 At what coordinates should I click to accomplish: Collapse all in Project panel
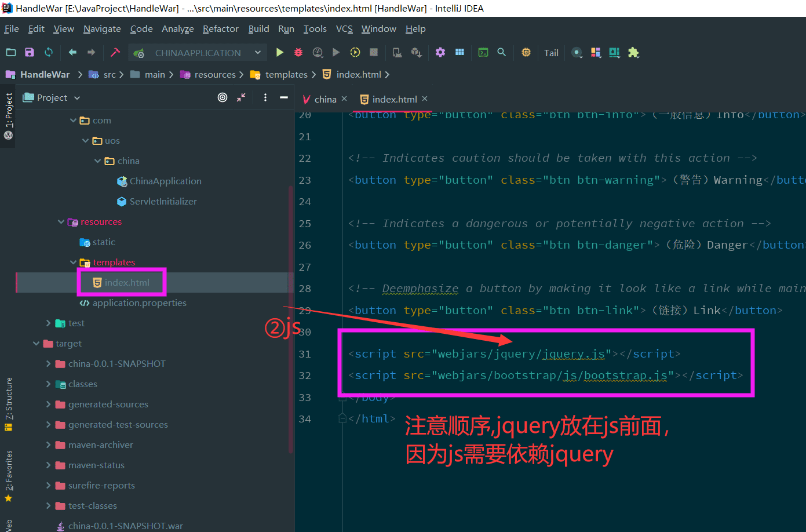[241, 97]
